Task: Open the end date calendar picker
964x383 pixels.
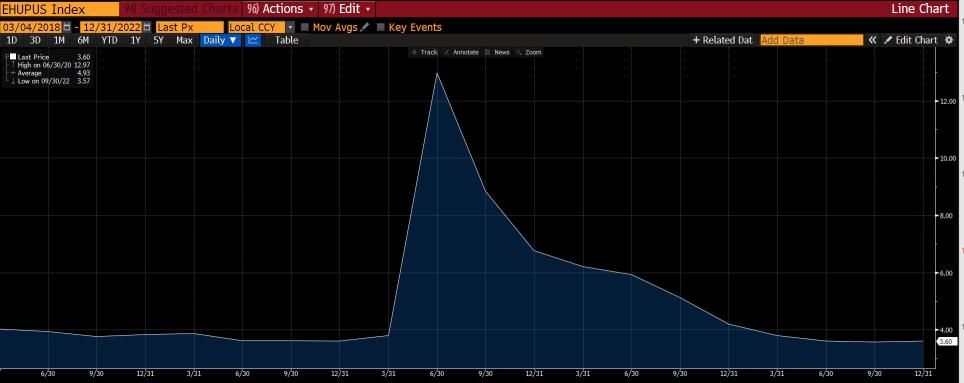Action: point(147,27)
